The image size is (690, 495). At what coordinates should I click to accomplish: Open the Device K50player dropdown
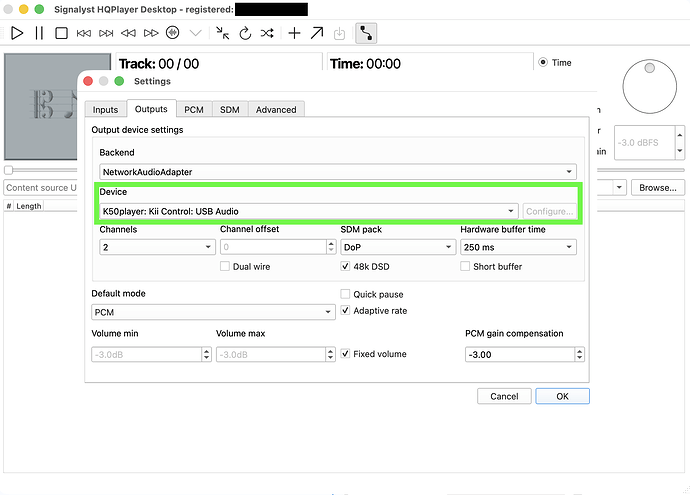point(309,211)
